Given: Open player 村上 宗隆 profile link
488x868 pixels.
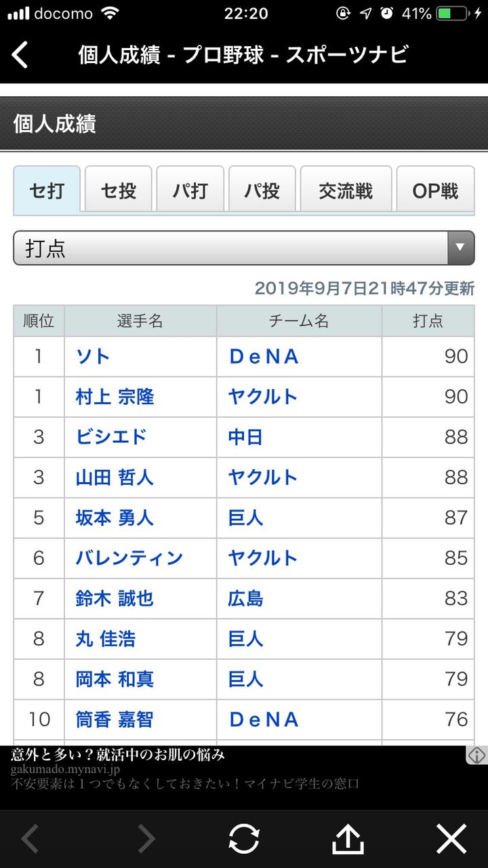Looking at the screenshot, I should (115, 397).
